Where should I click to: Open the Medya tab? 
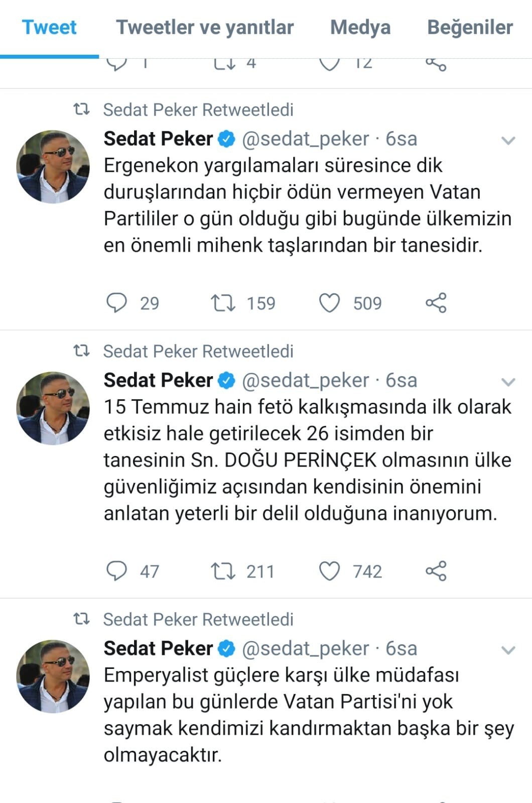coord(360,27)
